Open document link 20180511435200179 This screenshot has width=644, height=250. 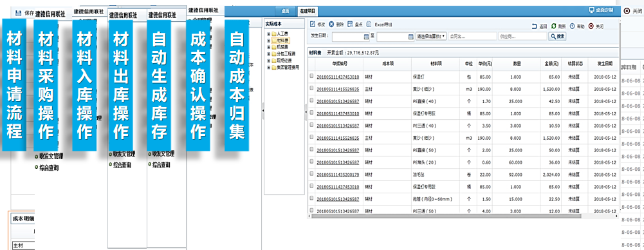pos(338,175)
